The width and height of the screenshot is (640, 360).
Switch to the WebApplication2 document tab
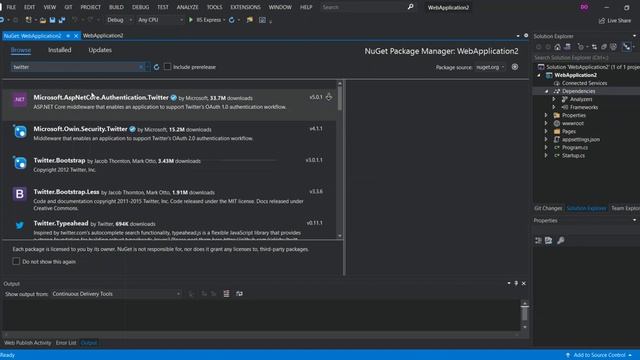(103, 36)
